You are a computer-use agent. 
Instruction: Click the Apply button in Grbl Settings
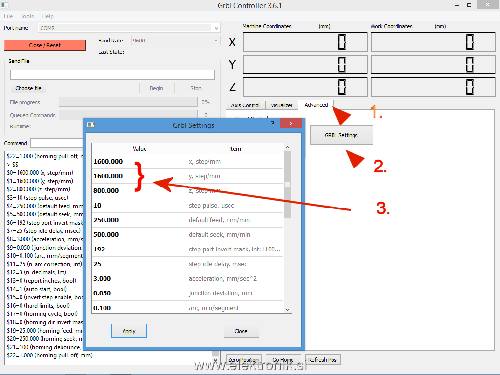(129, 331)
